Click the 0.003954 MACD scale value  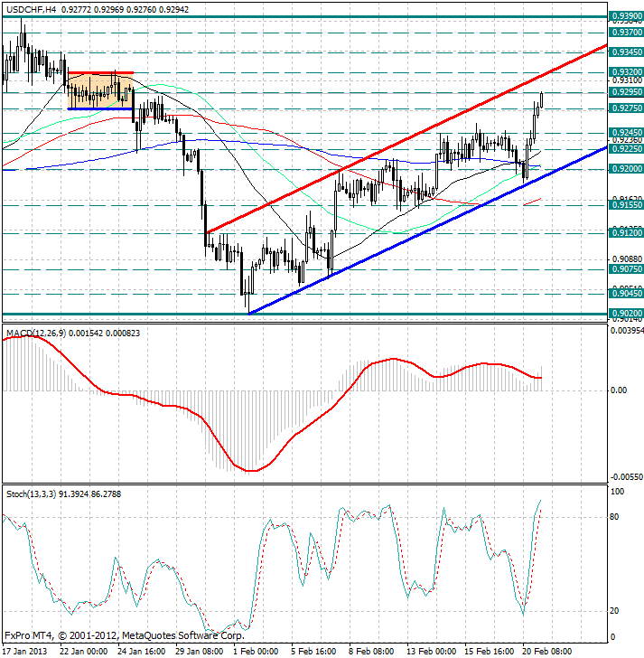pos(627,331)
